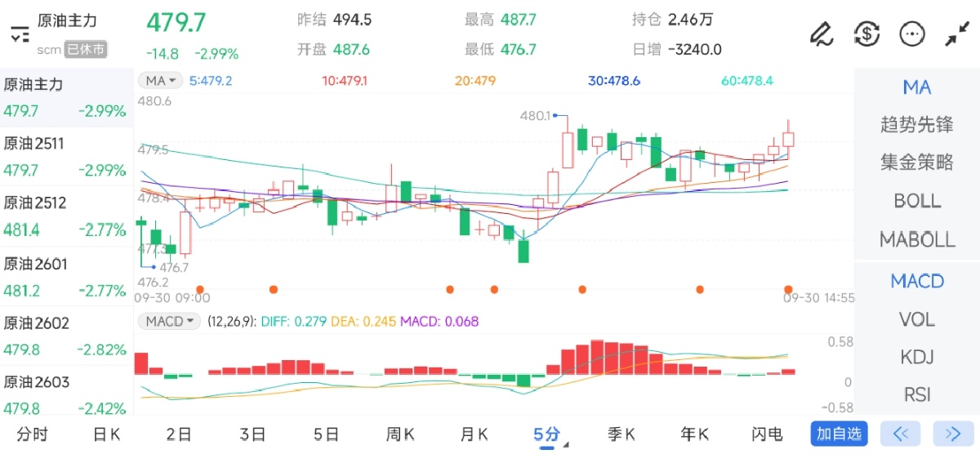
Task: Open the more options ellipsis icon
Action: tap(911, 33)
